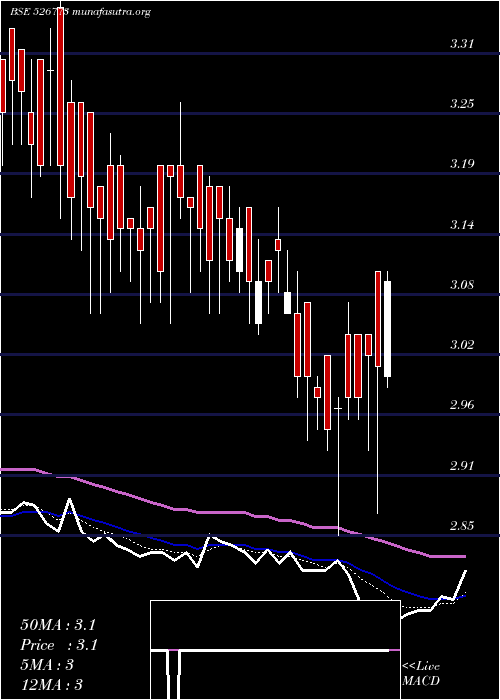Click the 3.25 price axis label
This screenshot has height=700, width=500.
tap(461, 104)
